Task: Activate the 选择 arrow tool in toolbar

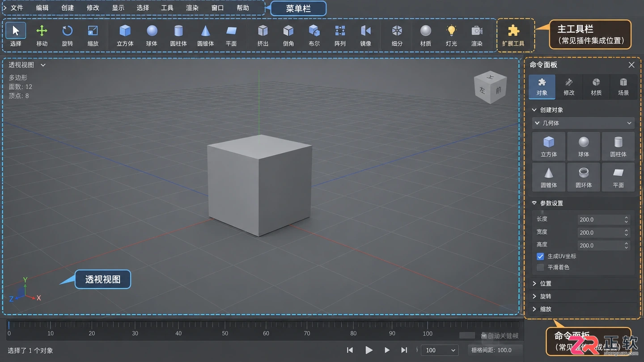Action: pyautogui.click(x=16, y=35)
